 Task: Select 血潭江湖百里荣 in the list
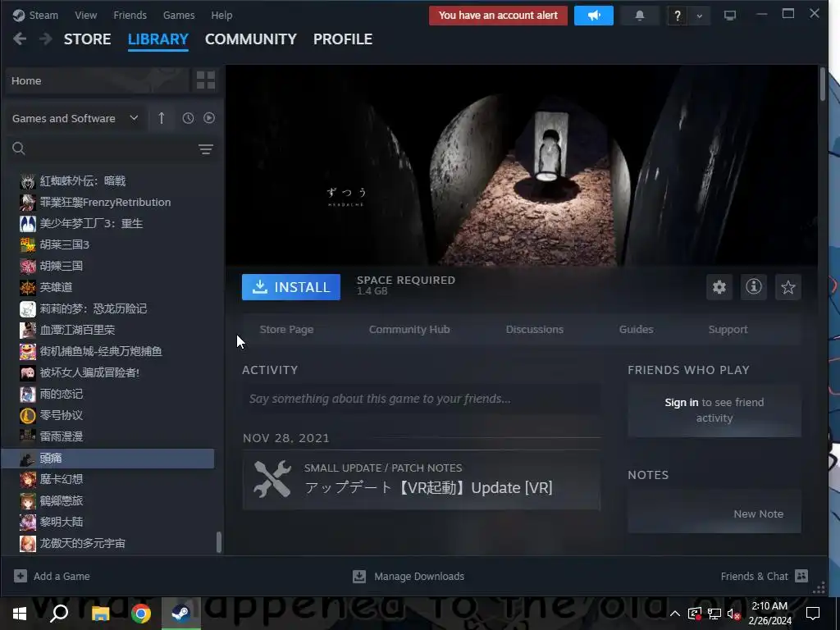(107, 330)
